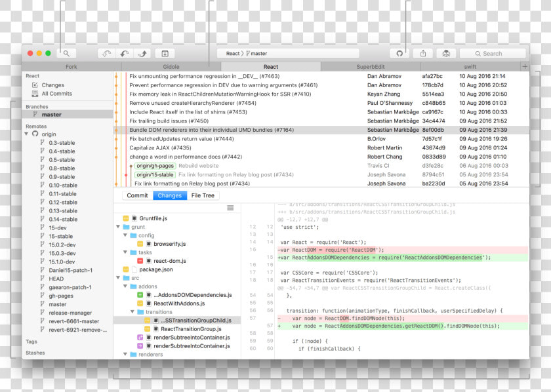Select commit 'Bundle DOM renderers into their individual UMD bundles'
This screenshot has height=392, width=551.
pos(321,130)
